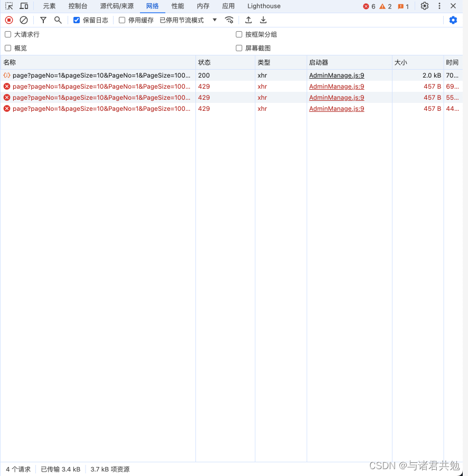468x476 pixels.
Task: Search within network requests
Action: [58, 20]
